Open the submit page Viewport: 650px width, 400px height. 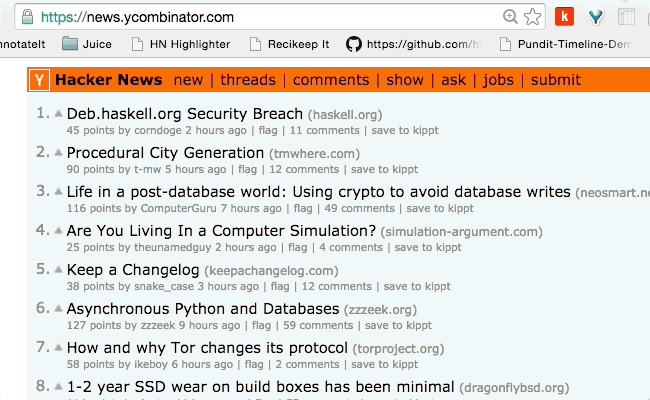coord(555,80)
